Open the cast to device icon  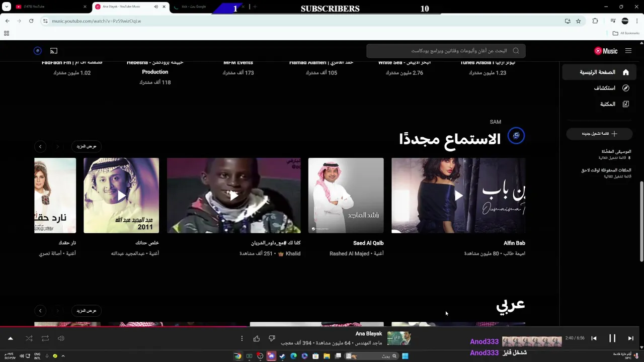(x=54, y=51)
